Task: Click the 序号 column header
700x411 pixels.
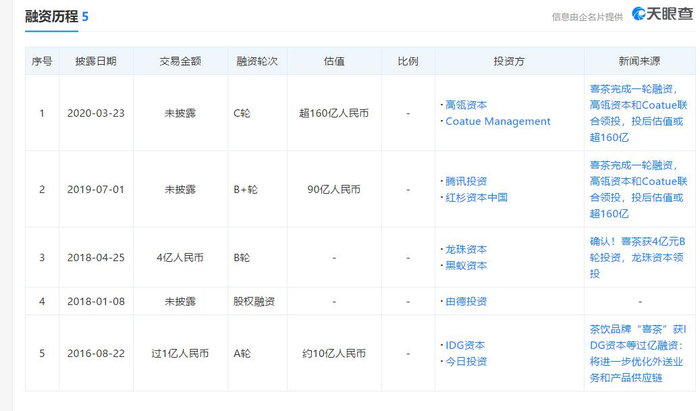Action: click(x=42, y=61)
